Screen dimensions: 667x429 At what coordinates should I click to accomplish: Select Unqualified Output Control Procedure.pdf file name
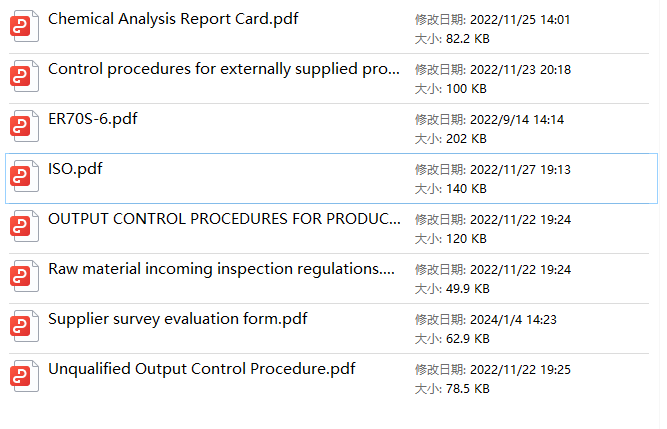pos(201,369)
